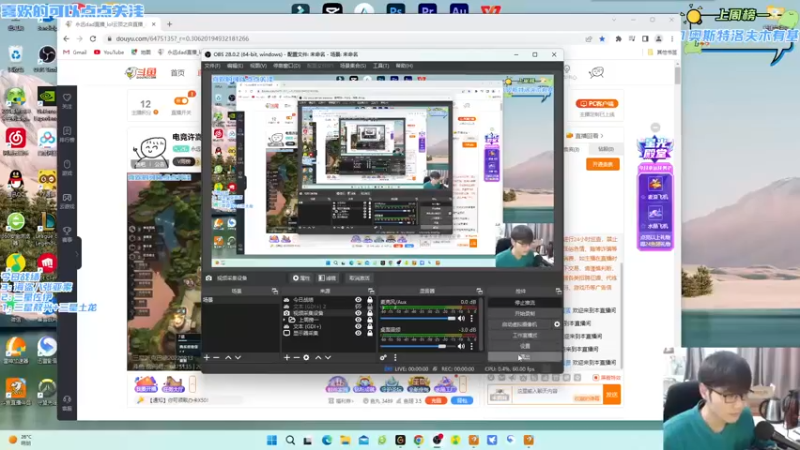The height and width of the screenshot is (450, 800).
Task: Toggle lock on the 视频采集设备 source
Action: pos(370,313)
